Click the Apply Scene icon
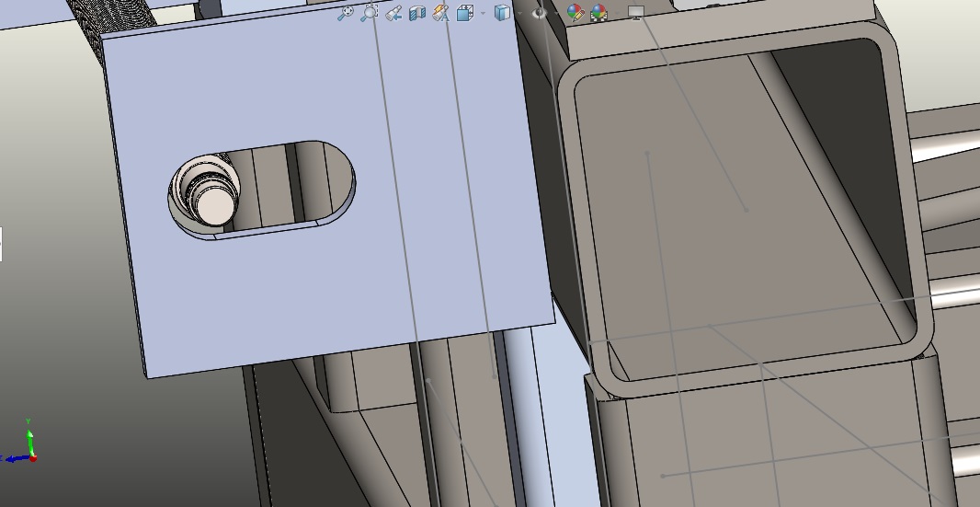 click(x=599, y=13)
